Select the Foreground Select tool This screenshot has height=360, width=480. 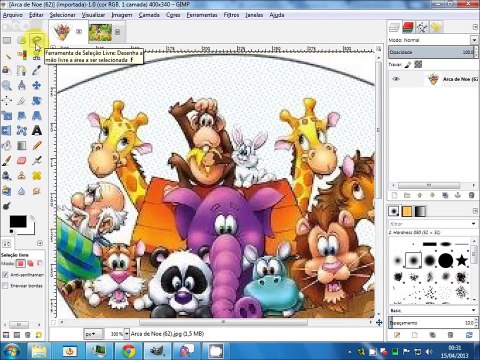pos(7,70)
